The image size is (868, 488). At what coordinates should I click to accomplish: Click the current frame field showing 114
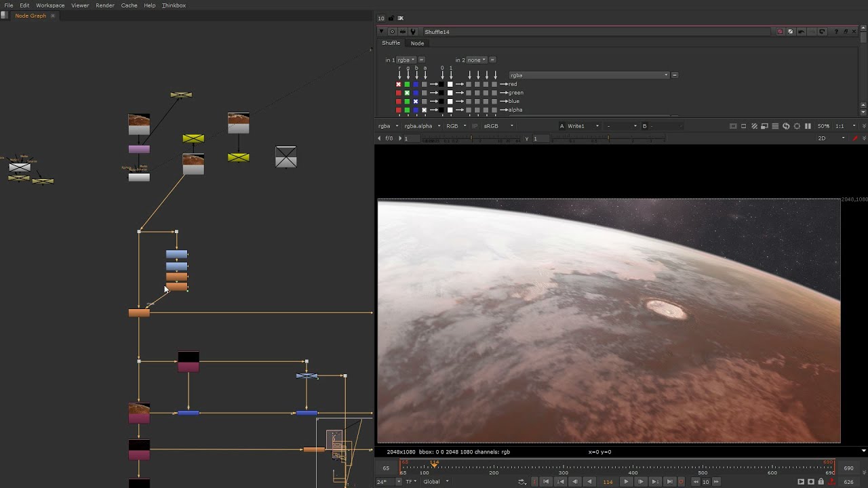click(608, 482)
